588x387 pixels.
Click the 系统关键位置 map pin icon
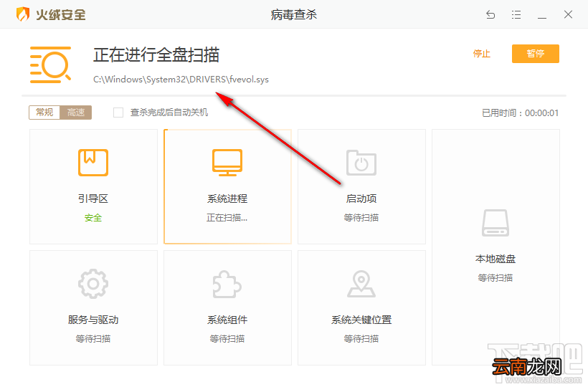(x=361, y=284)
